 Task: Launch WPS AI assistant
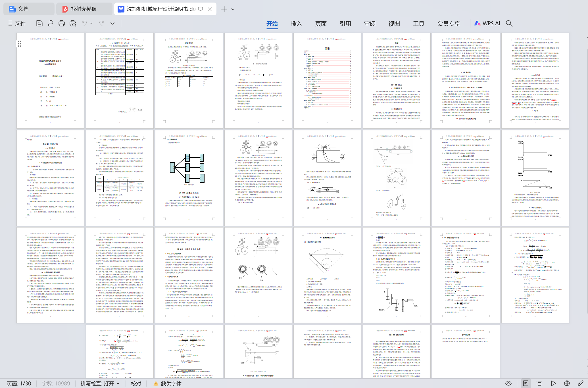click(487, 24)
